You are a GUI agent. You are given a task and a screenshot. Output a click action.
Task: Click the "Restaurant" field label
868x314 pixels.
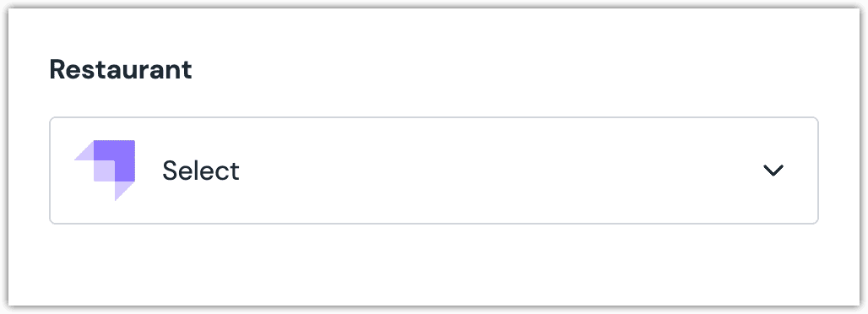tap(121, 70)
